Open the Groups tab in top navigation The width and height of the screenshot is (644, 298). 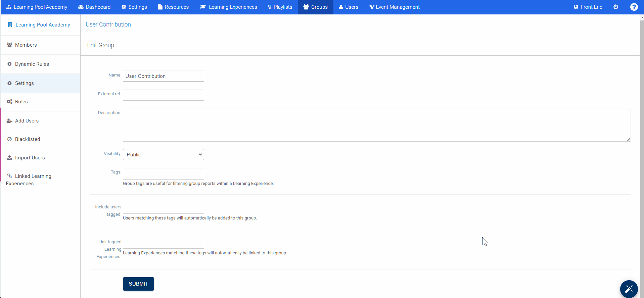(315, 7)
